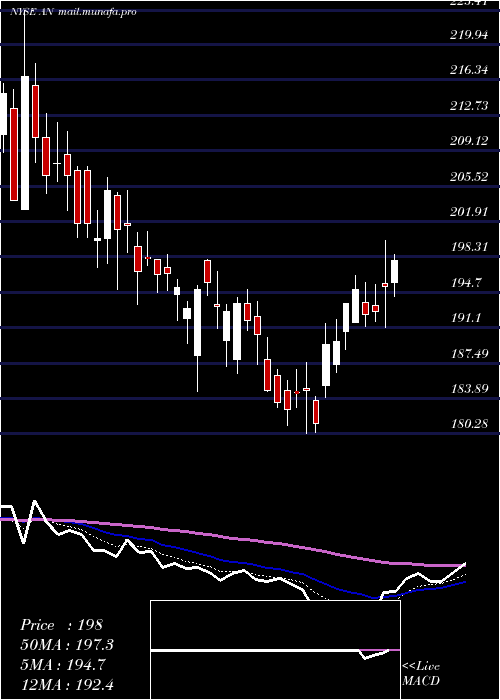Click the 187.49 price axis label
Image resolution: width=500 pixels, height=700 pixels.
coord(469,353)
